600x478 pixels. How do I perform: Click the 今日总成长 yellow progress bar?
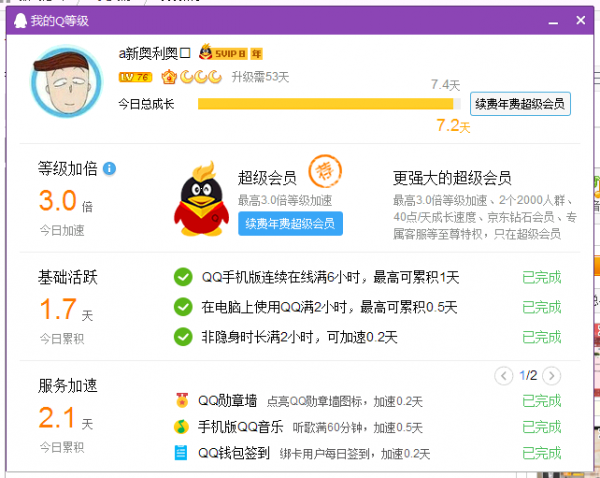329,104
